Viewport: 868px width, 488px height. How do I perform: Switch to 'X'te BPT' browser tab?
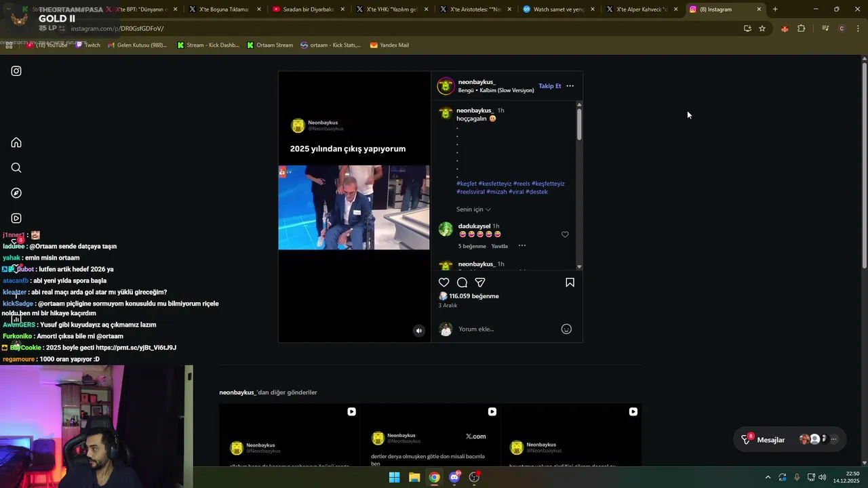pos(140,9)
